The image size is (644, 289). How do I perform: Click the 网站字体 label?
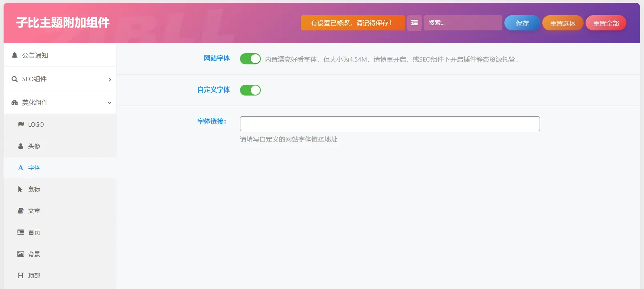(x=217, y=58)
